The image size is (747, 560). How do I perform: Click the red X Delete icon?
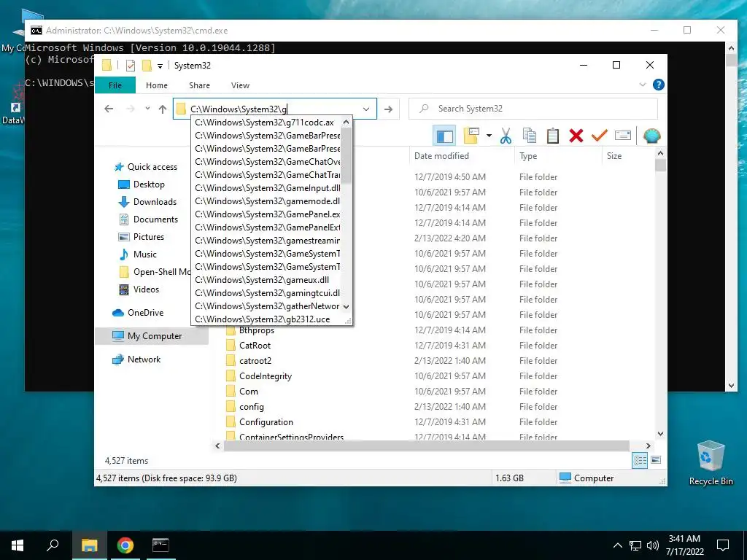click(x=576, y=136)
